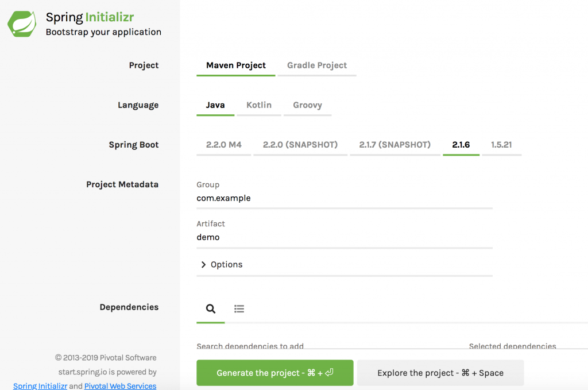Pick Spring Boot version 2.2.0 M4
This screenshot has height=390, width=588.
[x=223, y=145]
